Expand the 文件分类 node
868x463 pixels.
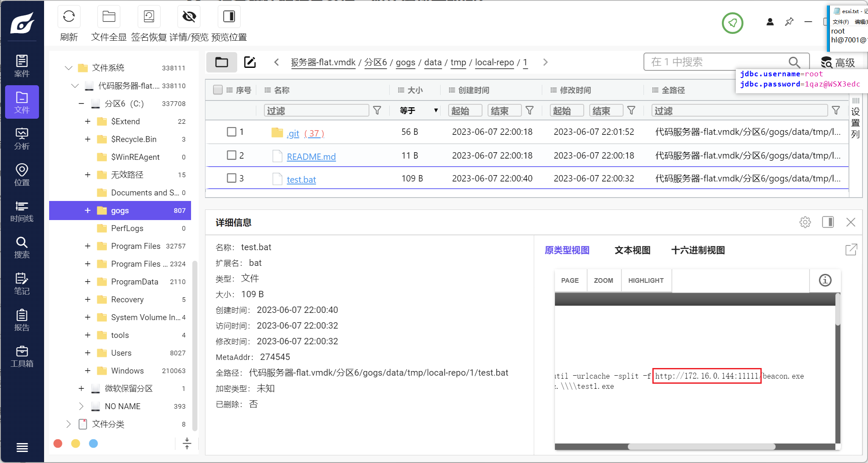pos(69,424)
